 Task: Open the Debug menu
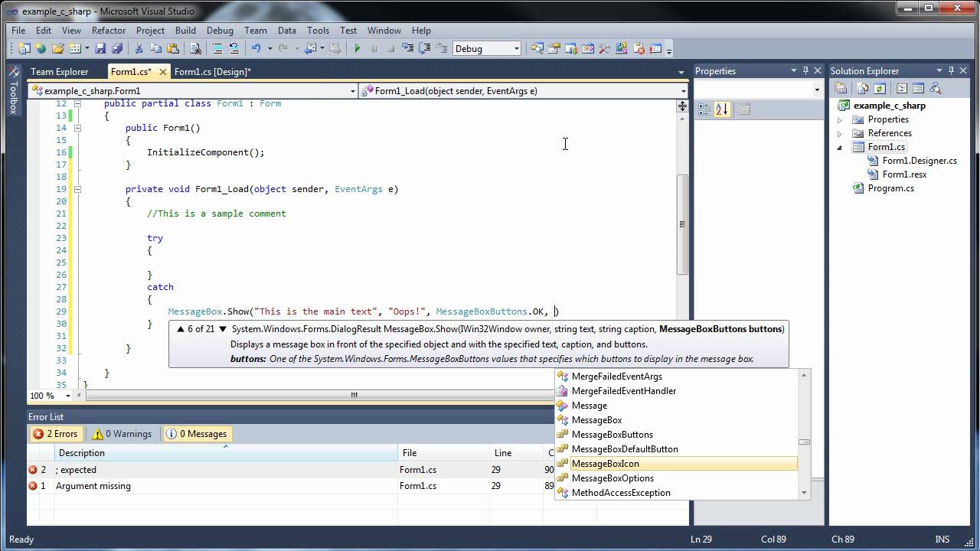pyautogui.click(x=220, y=31)
